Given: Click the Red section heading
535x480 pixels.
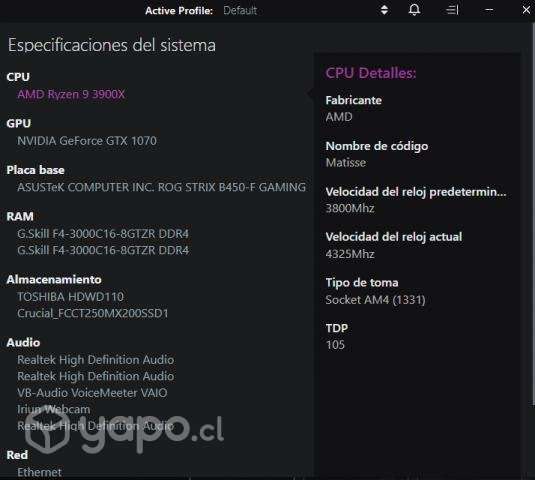Looking at the screenshot, I should coord(17,455).
